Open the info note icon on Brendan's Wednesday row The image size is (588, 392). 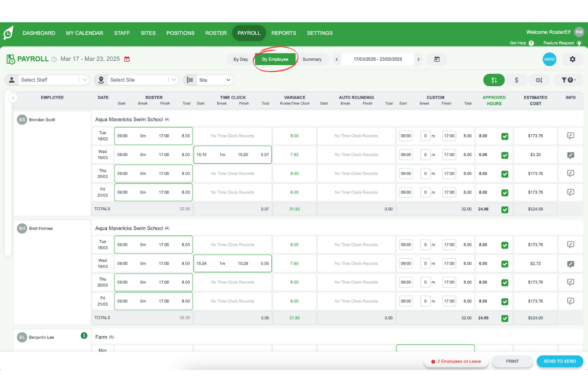570,154
